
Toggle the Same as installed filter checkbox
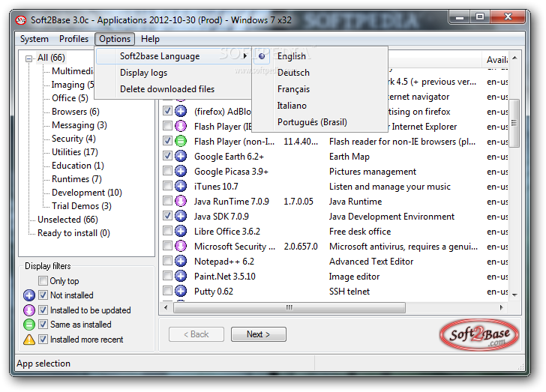coord(43,325)
